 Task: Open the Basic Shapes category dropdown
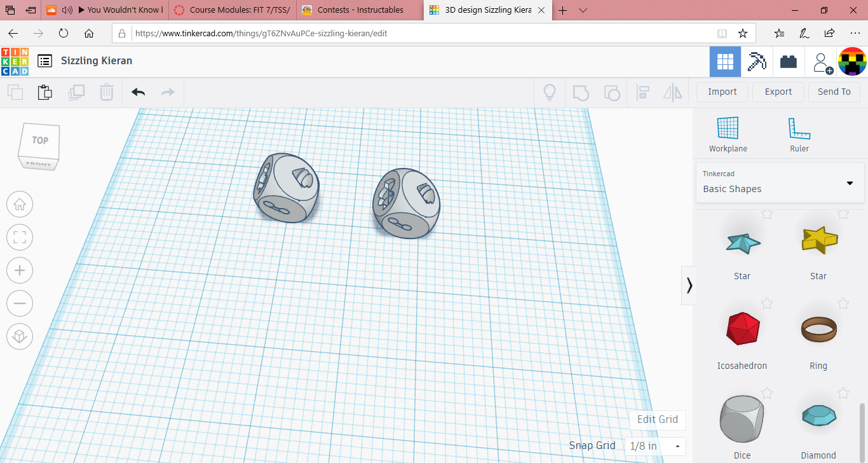780,183
